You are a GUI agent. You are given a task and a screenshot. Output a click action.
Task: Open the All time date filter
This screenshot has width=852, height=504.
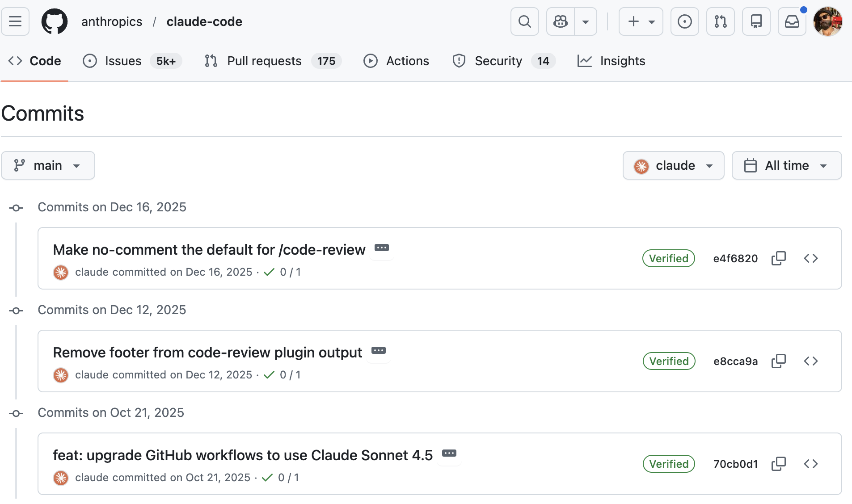pyautogui.click(x=786, y=165)
